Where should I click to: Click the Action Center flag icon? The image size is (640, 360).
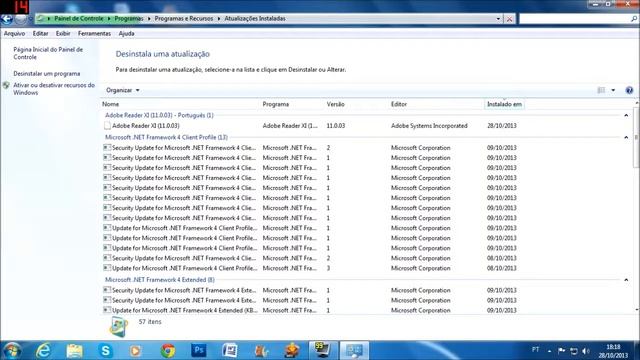[561, 351]
